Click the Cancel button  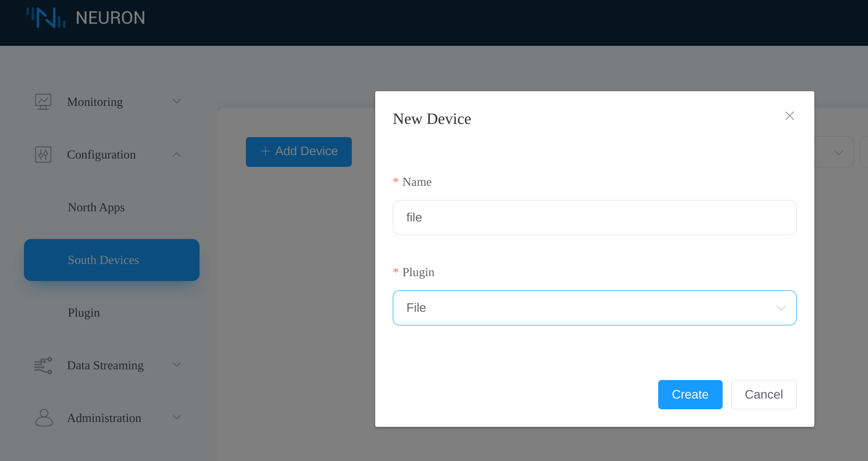764,394
